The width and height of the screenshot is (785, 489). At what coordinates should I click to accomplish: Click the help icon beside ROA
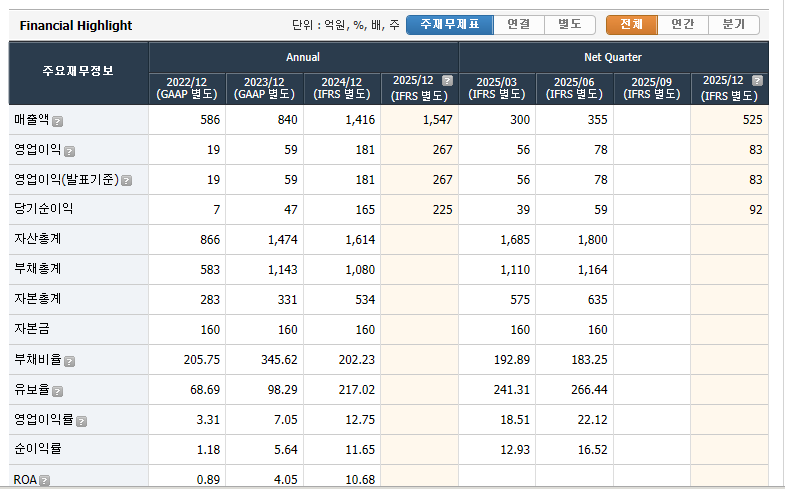(45, 481)
